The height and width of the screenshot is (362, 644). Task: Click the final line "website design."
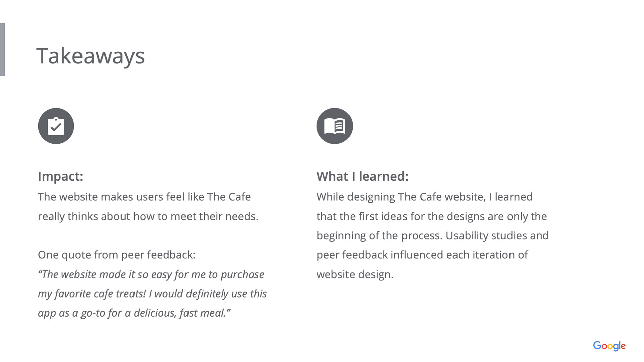[355, 274]
